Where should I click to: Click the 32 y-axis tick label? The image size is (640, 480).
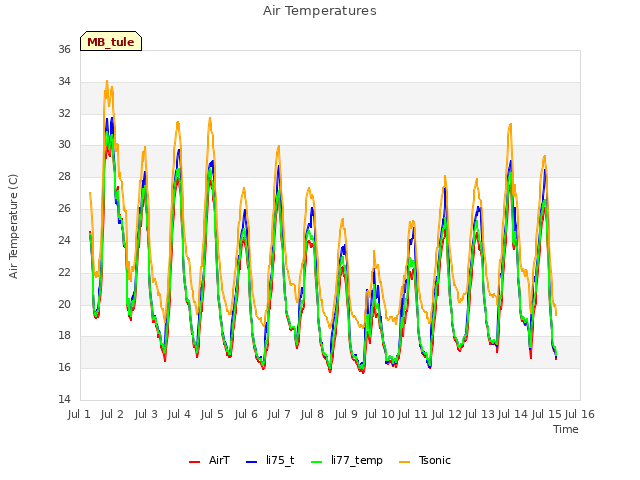pyautogui.click(x=64, y=113)
